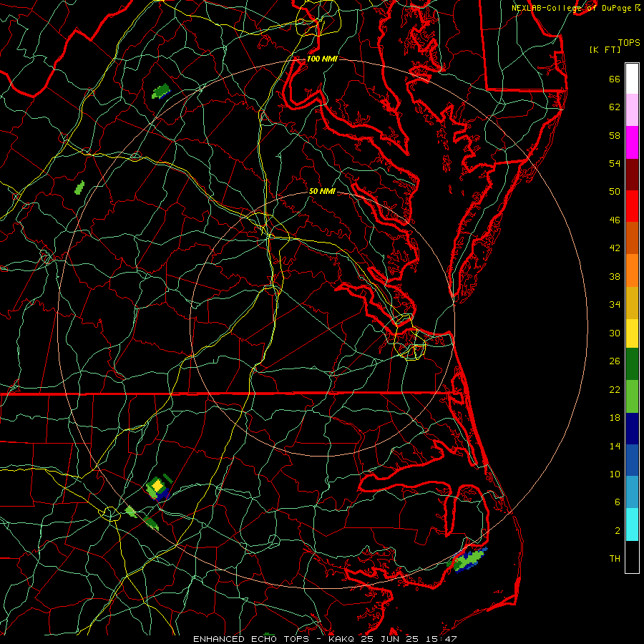
Task: Select the light green legend swatch
Action: pyautogui.click(x=632, y=396)
